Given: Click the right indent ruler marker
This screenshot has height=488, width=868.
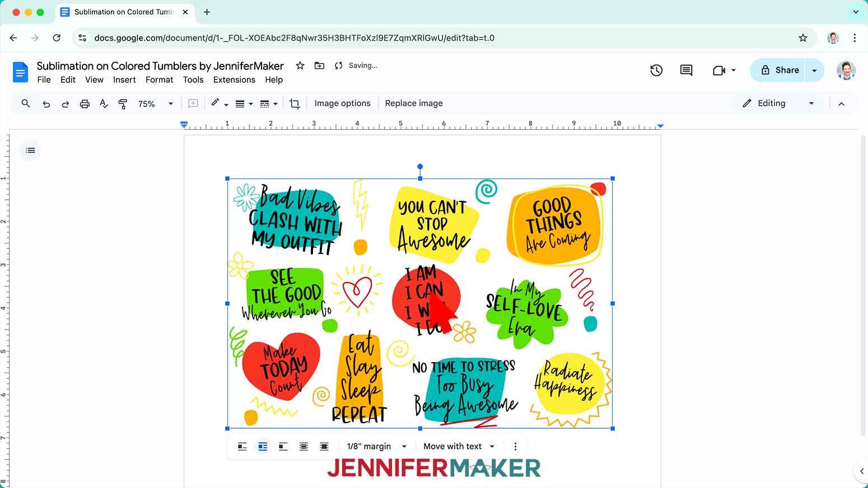Looking at the screenshot, I should point(660,125).
